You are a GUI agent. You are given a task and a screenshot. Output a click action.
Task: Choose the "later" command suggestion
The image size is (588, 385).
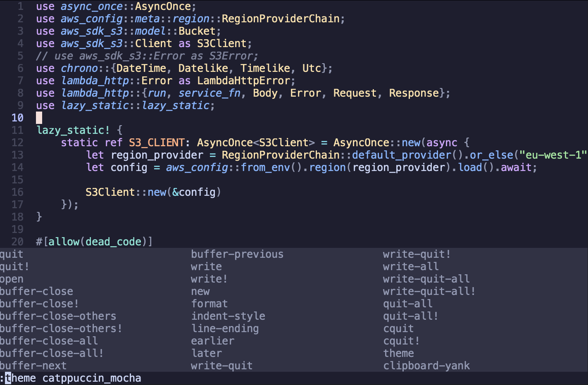(206, 353)
